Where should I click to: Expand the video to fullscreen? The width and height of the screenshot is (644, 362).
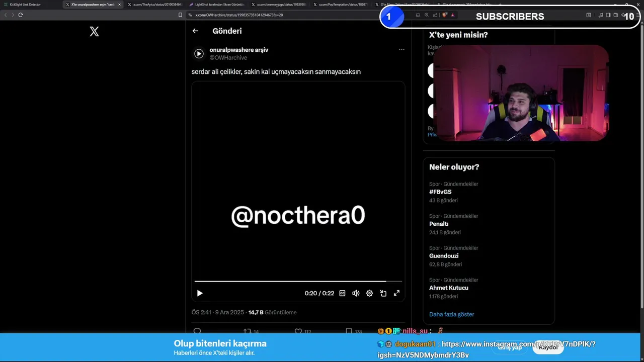[x=396, y=293]
